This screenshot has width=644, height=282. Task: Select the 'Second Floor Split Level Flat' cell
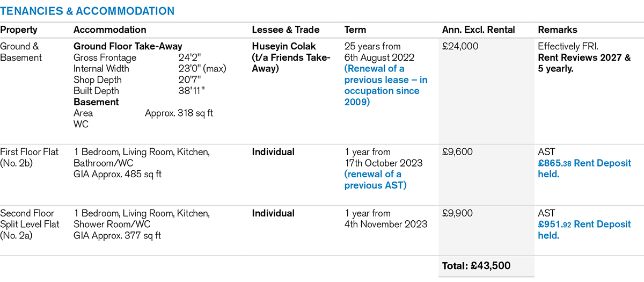[30, 224]
